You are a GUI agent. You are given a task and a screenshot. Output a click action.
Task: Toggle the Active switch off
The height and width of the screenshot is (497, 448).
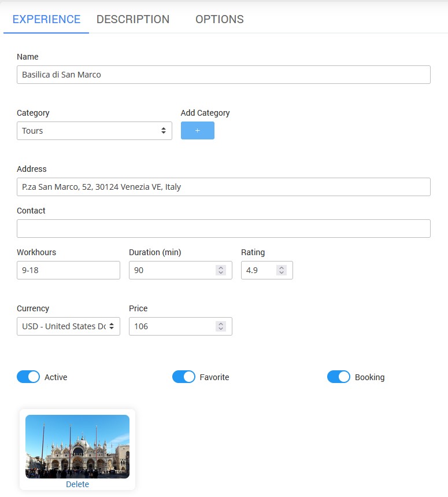click(x=28, y=377)
